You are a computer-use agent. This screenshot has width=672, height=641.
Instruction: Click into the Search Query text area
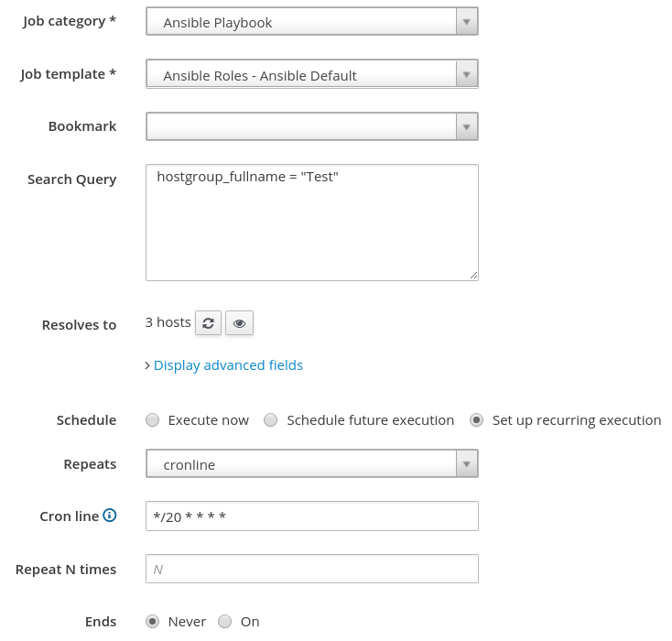tap(311, 223)
